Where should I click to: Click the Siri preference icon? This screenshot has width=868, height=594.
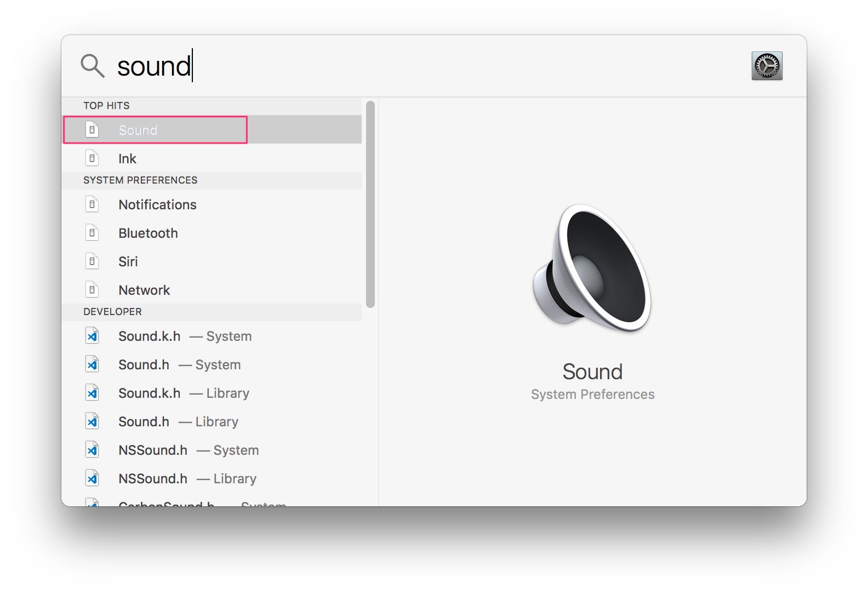coord(92,261)
